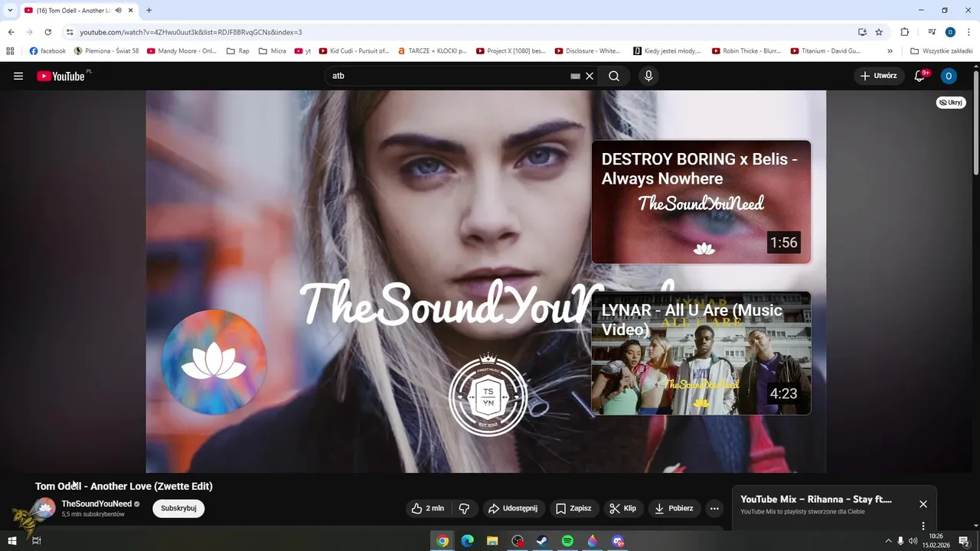
Task: Open the Windows notification center
Action: pos(965,541)
